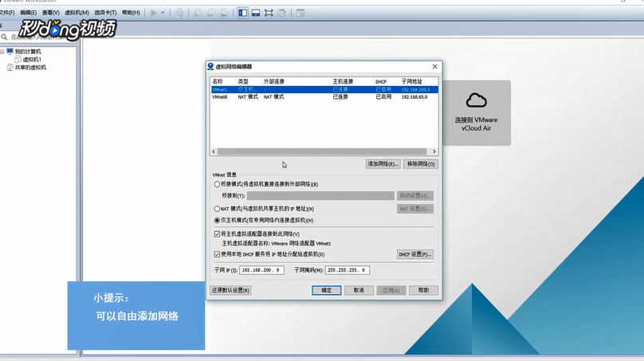Toggle the thumbnail bar view icon
Screen dimensions: 644x361
pyautogui.click(x=256, y=13)
